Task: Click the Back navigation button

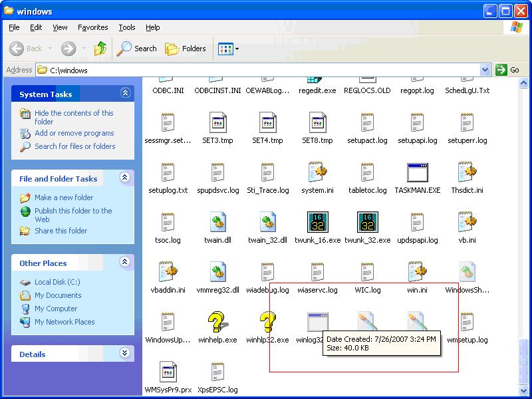Action: pyautogui.click(x=25, y=49)
